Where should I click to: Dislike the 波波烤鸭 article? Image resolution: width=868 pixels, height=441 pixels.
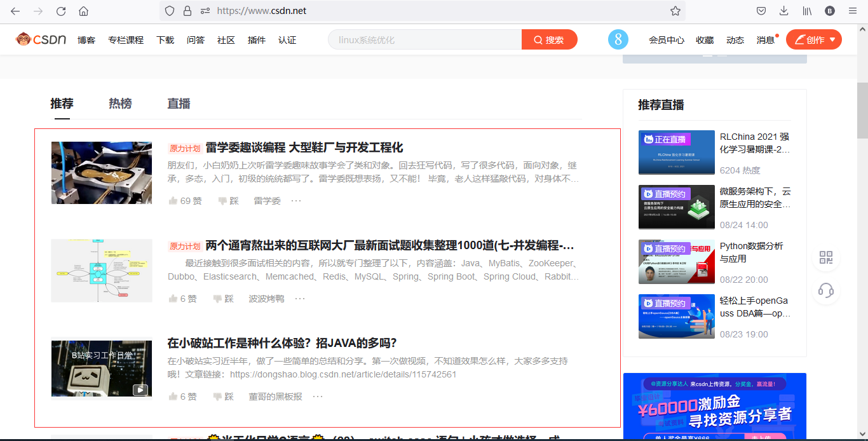point(223,299)
